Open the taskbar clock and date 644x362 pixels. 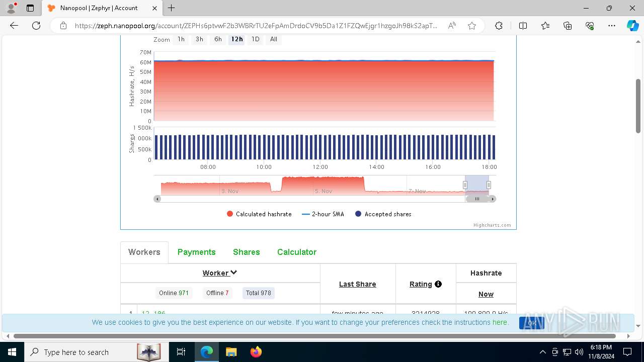click(601, 352)
